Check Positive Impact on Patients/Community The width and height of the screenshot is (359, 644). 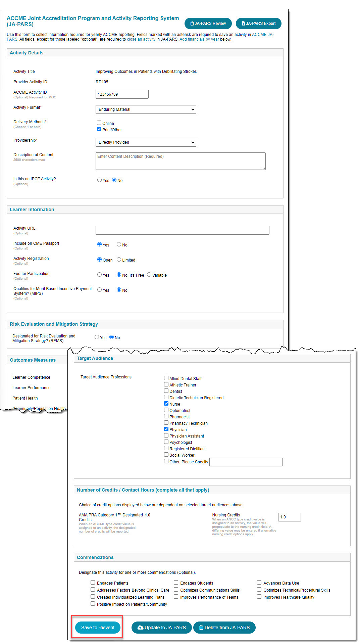(x=93, y=604)
